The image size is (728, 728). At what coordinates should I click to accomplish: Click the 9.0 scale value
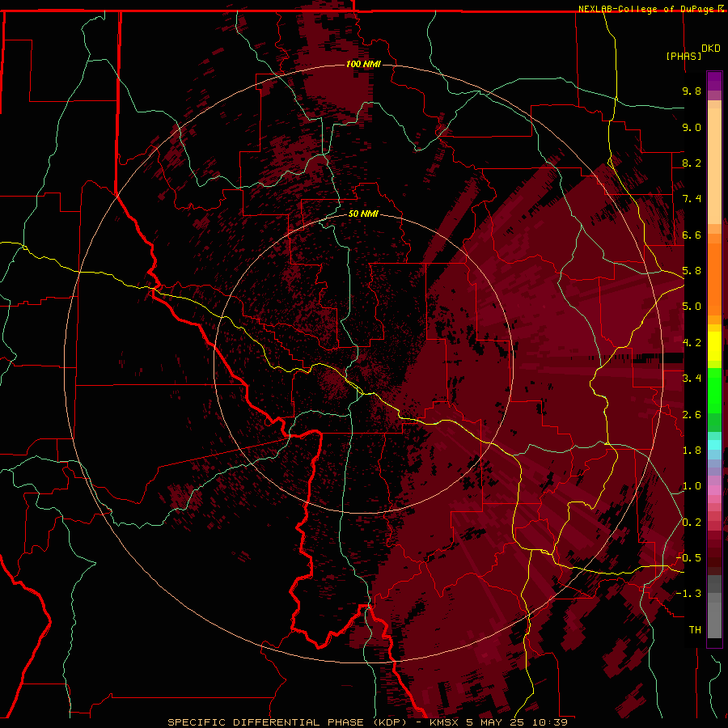692,127
